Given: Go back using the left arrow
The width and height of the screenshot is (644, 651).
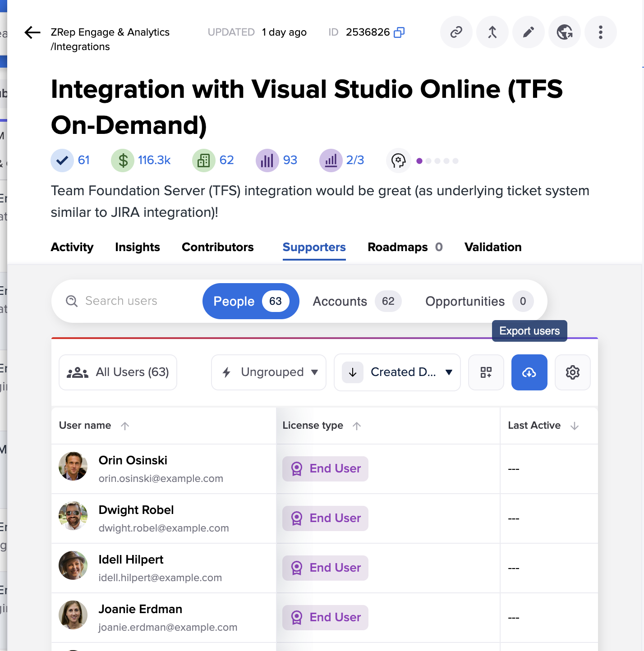Looking at the screenshot, I should 32,32.
